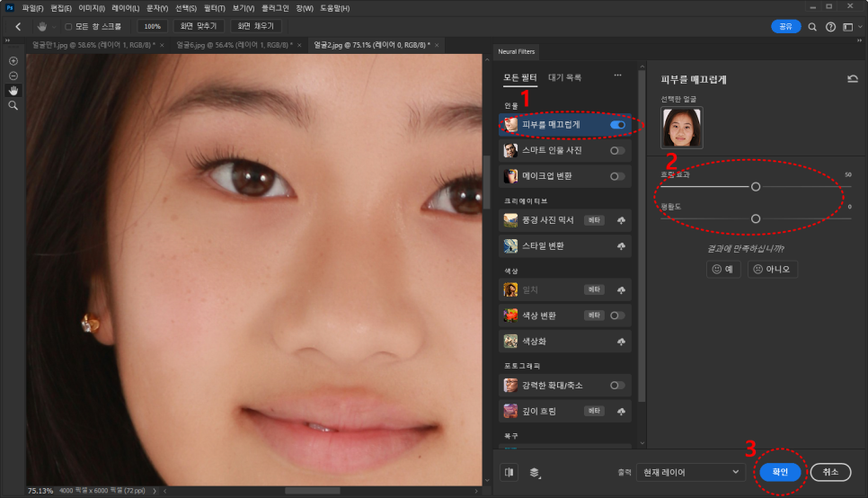Screen dimensions: 868x498
Task: Click the back arrow icon in options bar
Action: click(x=18, y=26)
